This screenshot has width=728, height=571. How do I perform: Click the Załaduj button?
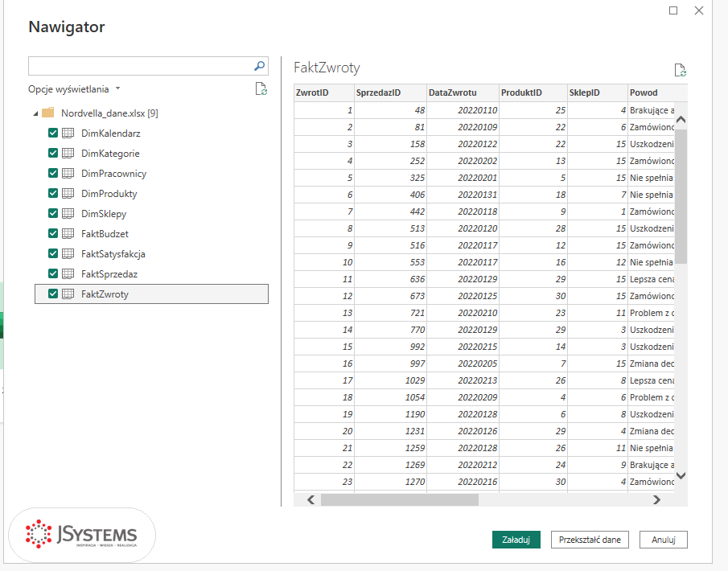[x=516, y=540]
